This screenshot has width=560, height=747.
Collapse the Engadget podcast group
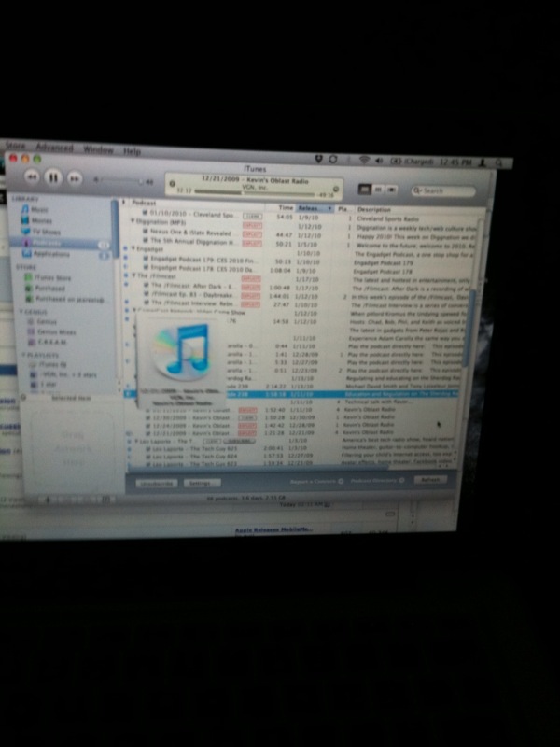click(133, 248)
